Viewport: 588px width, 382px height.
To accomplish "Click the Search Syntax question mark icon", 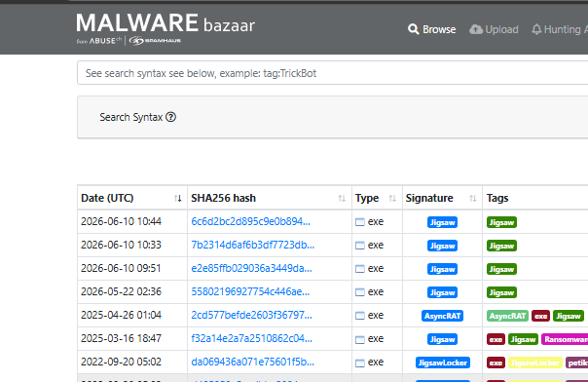I will point(170,117).
